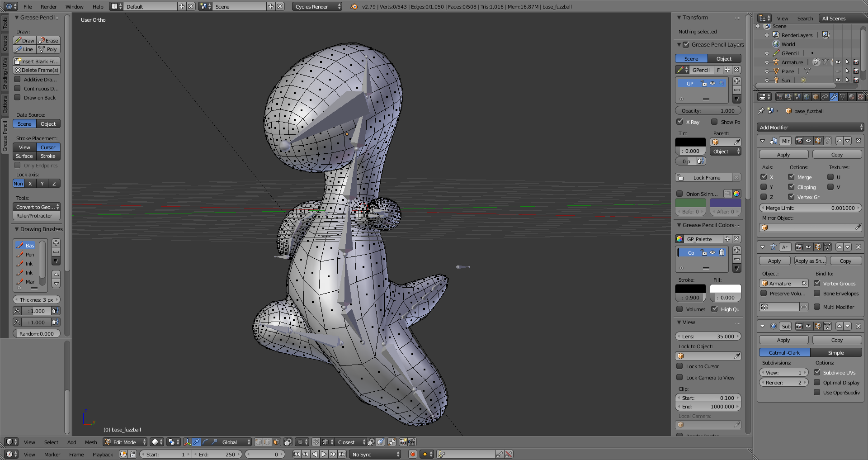Open the Convert to Geometry dropdown
This screenshot has height=460, width=868.
[x=37, y=207]
